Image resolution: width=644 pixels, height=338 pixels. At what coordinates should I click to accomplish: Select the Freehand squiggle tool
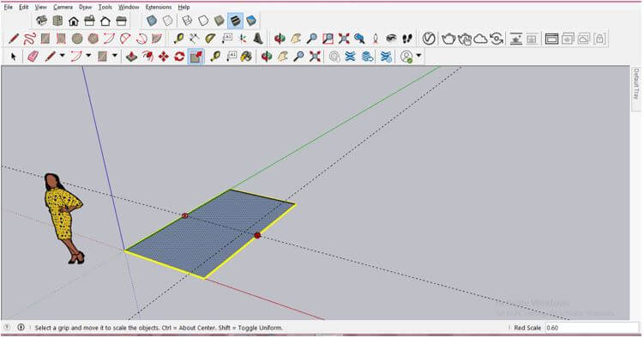(x=29, y=39)
